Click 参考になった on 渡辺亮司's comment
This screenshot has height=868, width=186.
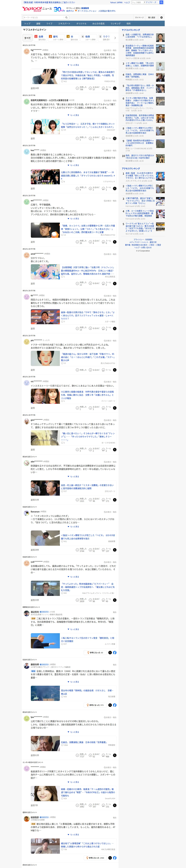coord(95,653)
